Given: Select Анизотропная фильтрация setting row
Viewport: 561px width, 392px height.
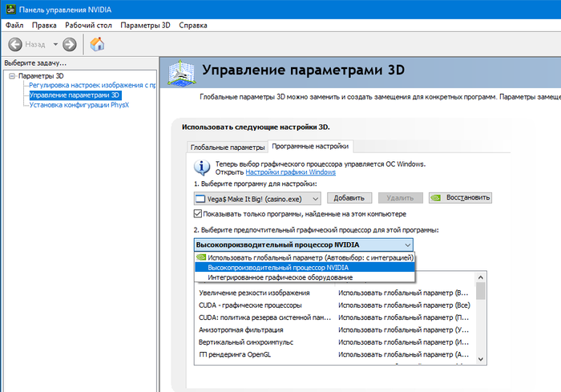Looking at the screenshot, I should tap(334, 329).
